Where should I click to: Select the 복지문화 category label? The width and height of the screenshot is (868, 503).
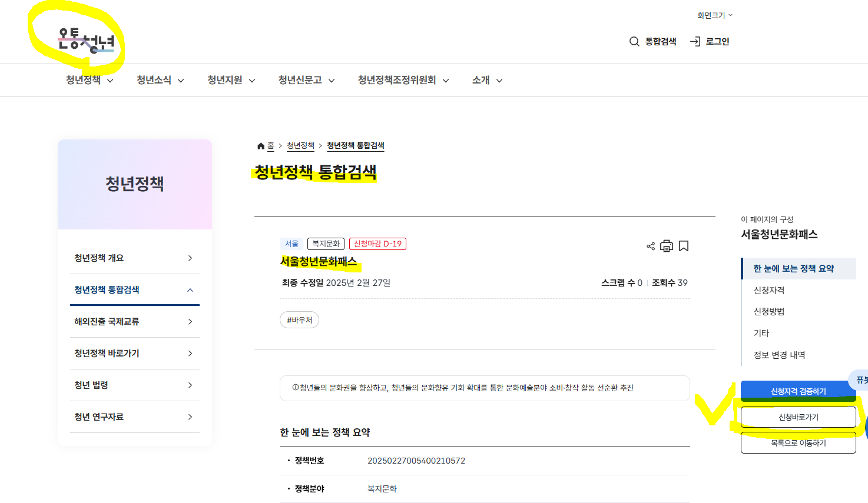tap(325, 243)
